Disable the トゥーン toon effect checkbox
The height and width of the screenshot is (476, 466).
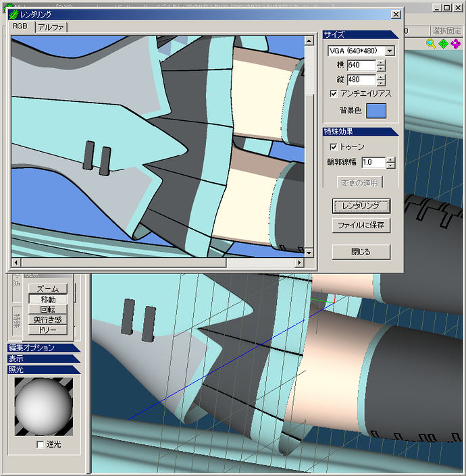[334, 147]
